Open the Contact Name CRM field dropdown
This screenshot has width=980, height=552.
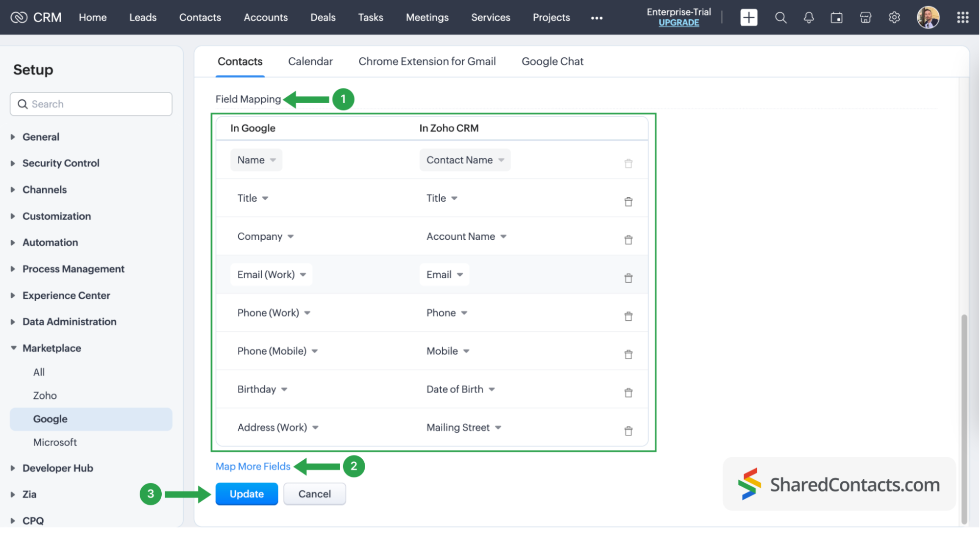[465, 160]
